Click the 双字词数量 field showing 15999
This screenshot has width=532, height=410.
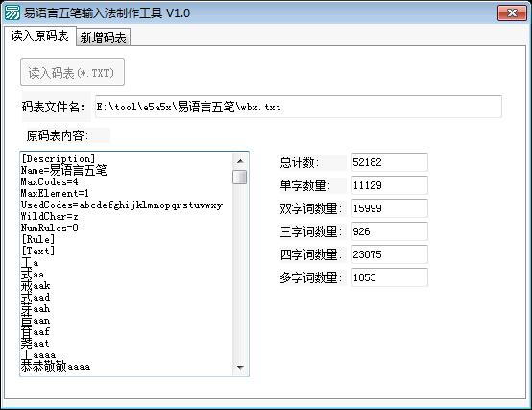(390, 208)
